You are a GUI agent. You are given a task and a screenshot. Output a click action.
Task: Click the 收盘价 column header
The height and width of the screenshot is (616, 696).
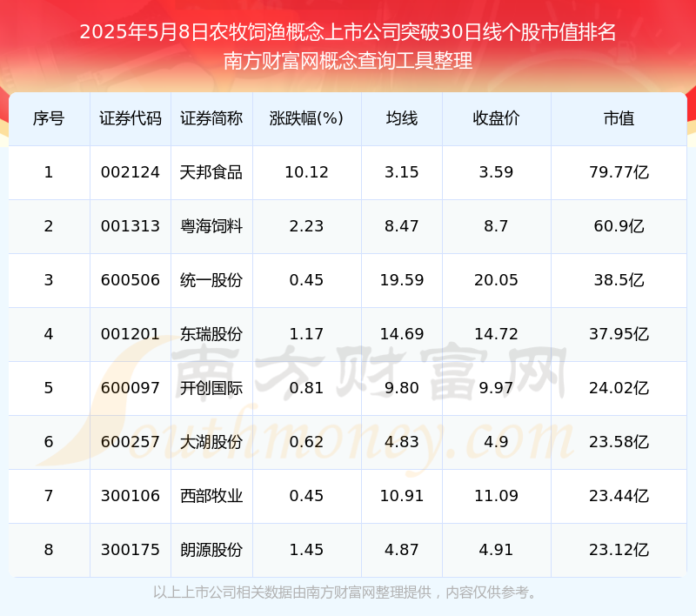coord(496,118)
